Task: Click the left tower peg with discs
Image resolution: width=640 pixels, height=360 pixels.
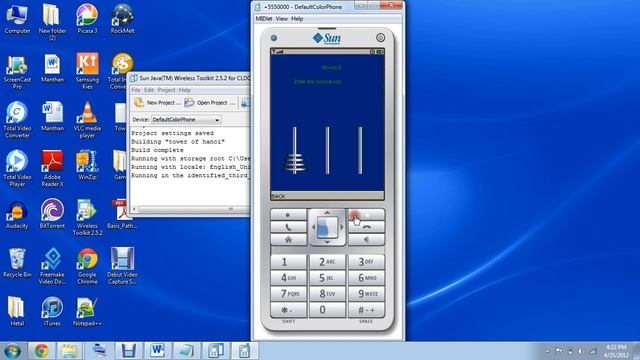Action: [x=294, y=150]
